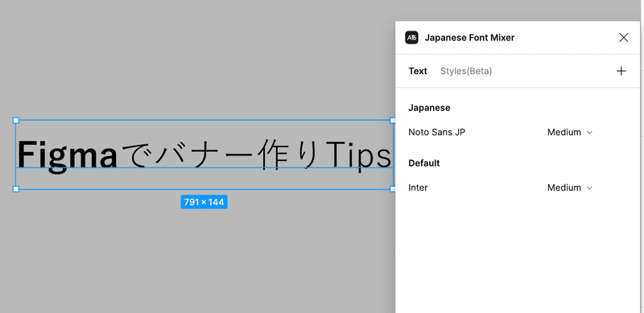This screenshot has width=644, height=313.
Task: Open the Noto Sans JP weight dropdown
Action: (x=570, y=132)
